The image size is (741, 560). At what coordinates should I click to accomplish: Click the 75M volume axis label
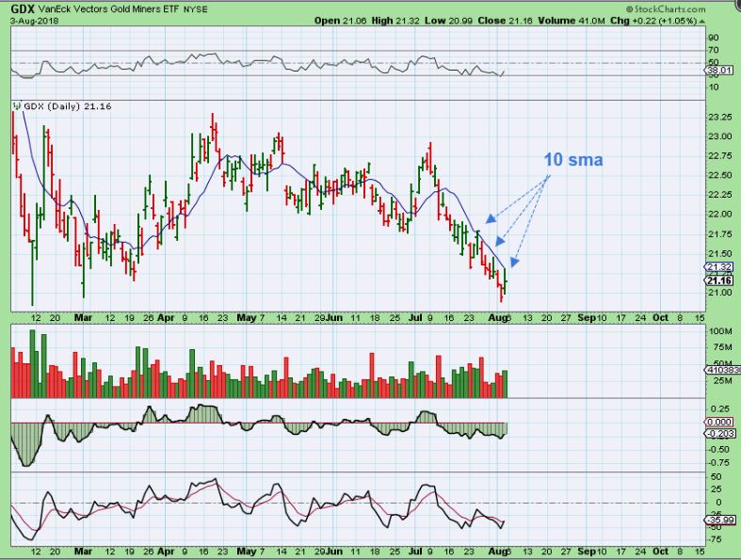[x=722, y=348]
